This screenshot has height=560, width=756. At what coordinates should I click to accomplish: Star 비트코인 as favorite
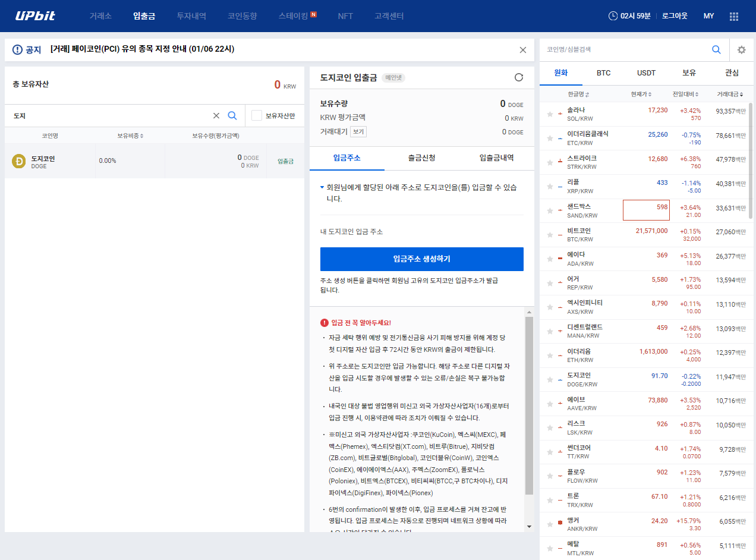[550, 235]
